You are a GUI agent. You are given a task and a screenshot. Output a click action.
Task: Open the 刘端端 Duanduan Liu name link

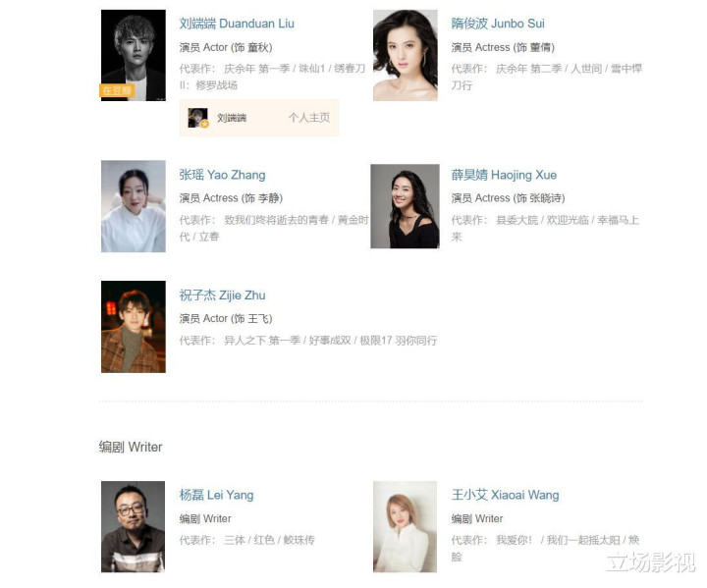pos(237,24)
